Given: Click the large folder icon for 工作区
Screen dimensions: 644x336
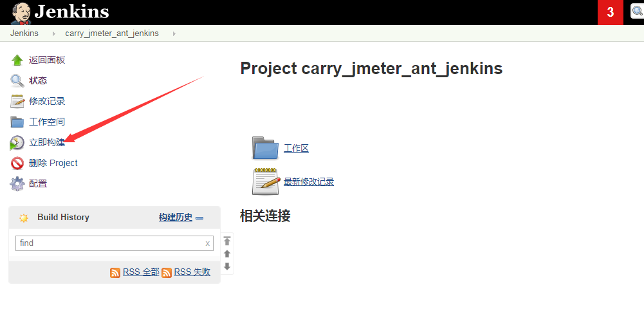Looking at the screenshot, I should 265,148.
